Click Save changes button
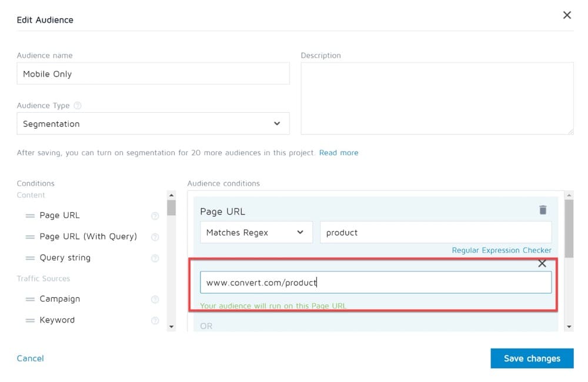The width and height of the screenshot is (588, 382). (x=532, y=358)
